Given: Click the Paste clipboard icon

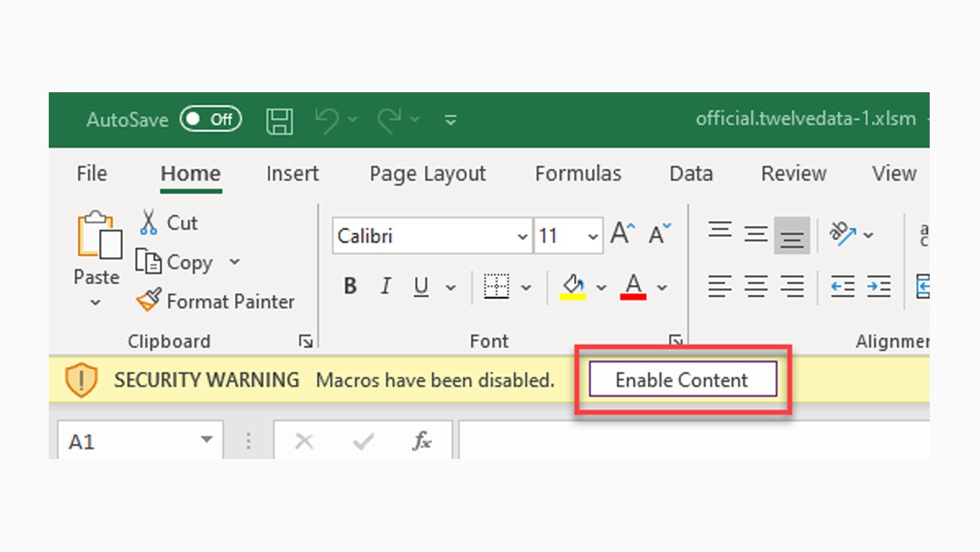Looking at the screenshot, I should pyautogui.click(x=98, y=236).
